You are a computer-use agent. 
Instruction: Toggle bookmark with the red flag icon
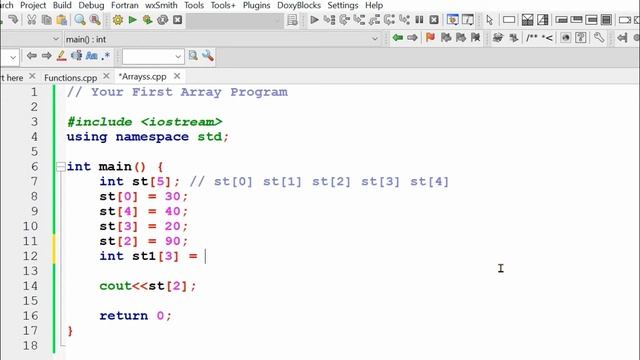click(x=430, y=38)
